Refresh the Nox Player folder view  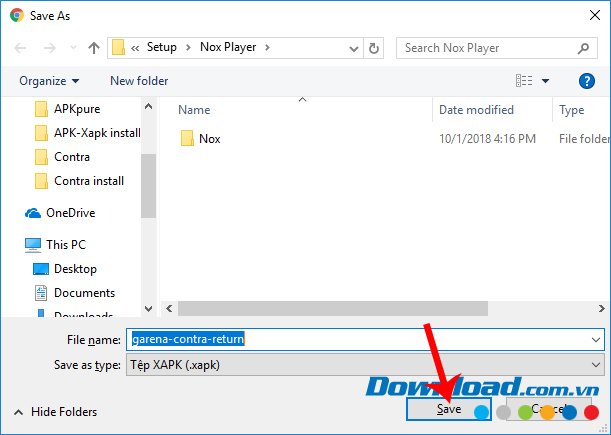tap(374, 48)
